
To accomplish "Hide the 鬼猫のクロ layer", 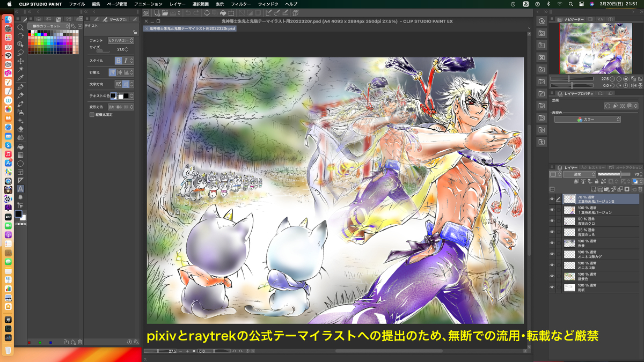I will 552,221.
